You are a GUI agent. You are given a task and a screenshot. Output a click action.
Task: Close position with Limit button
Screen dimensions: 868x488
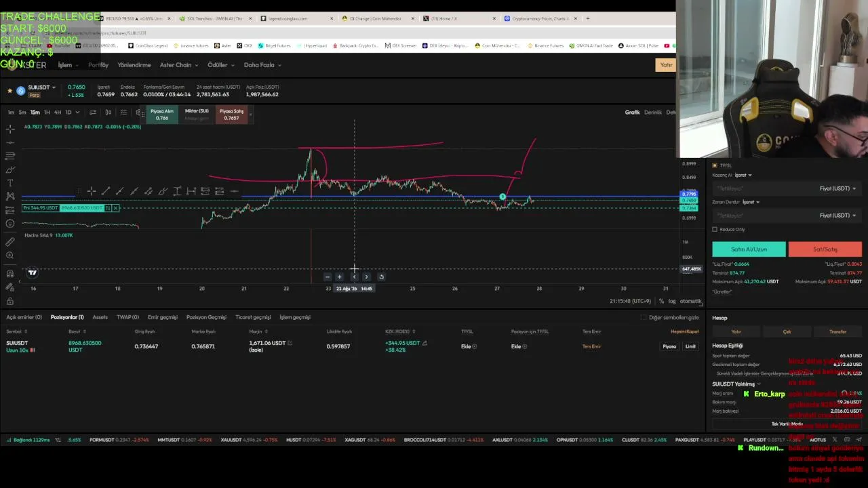[x=690, y=346]
